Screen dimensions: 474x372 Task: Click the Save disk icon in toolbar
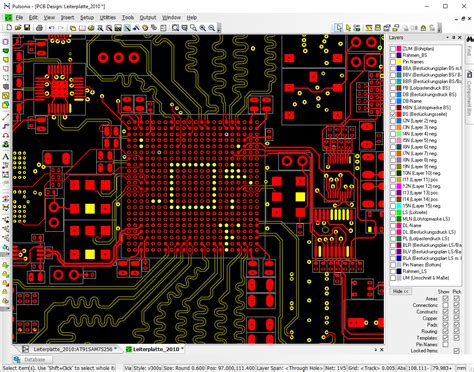[27, 28]
